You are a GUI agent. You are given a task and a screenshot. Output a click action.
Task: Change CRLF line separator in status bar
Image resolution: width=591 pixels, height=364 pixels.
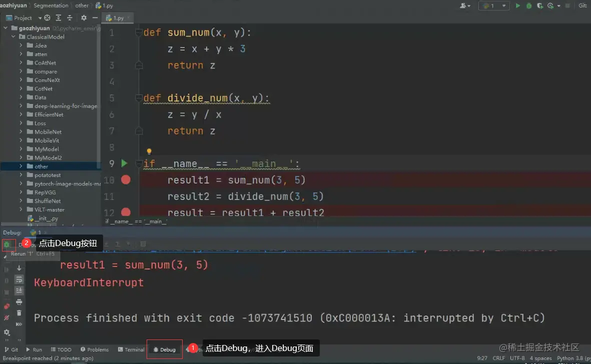[498, 358]
